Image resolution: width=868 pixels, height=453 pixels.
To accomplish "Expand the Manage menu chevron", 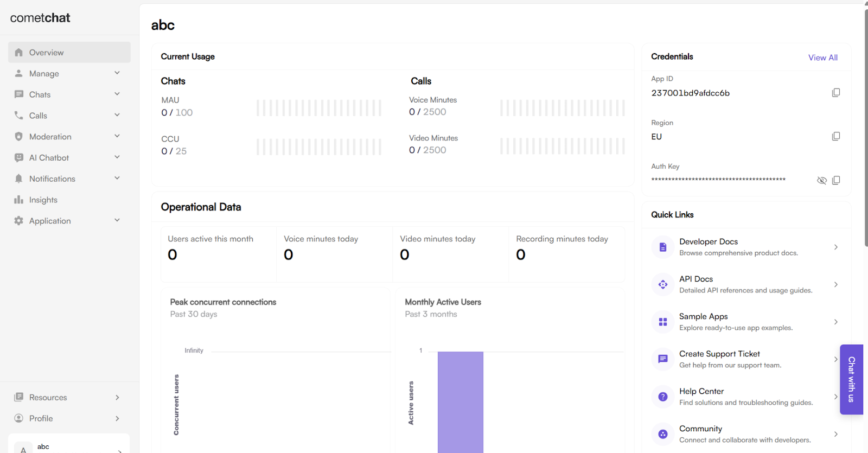I will 117,73.
